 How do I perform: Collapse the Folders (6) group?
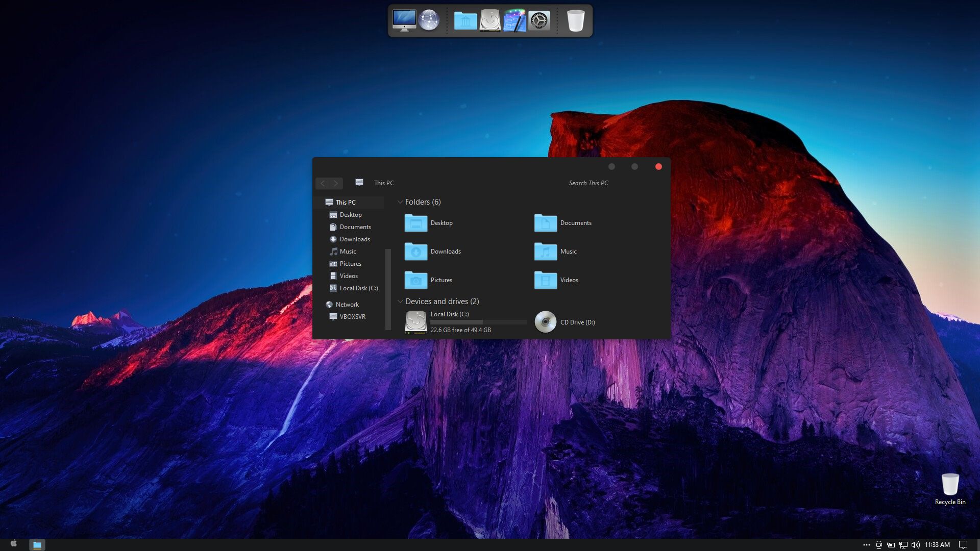[400, 202]
